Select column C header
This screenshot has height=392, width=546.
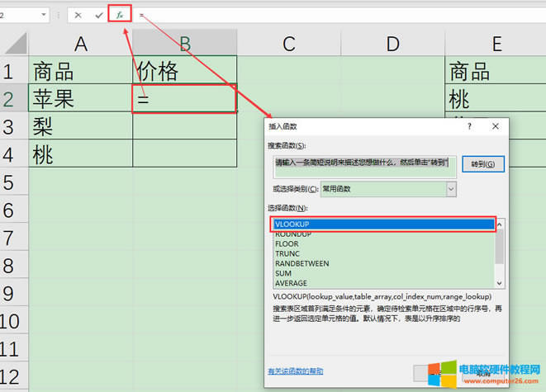point(288,43)
